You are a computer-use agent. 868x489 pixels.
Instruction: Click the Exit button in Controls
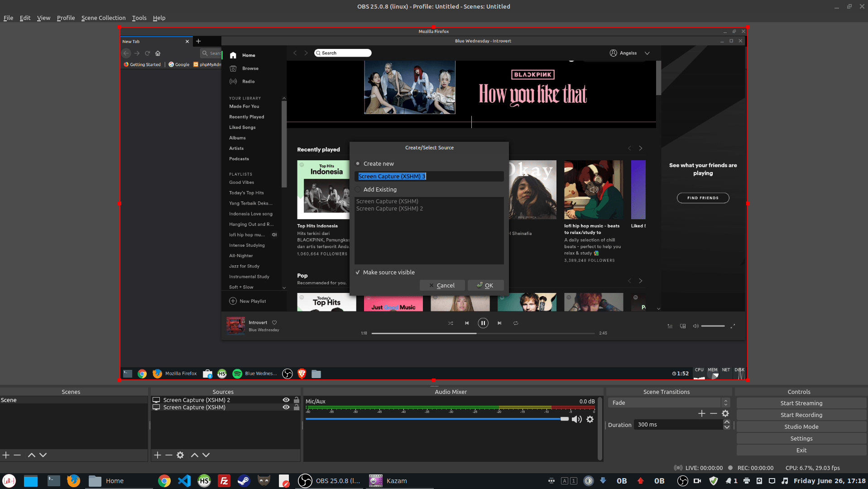click(x=801, y=451)
